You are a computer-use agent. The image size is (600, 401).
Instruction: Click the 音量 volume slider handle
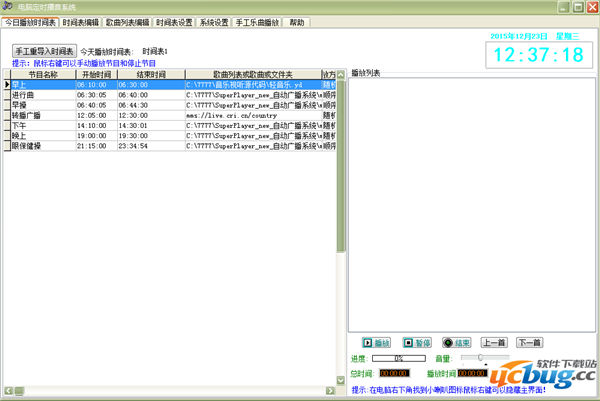click(x=482, y=357)
